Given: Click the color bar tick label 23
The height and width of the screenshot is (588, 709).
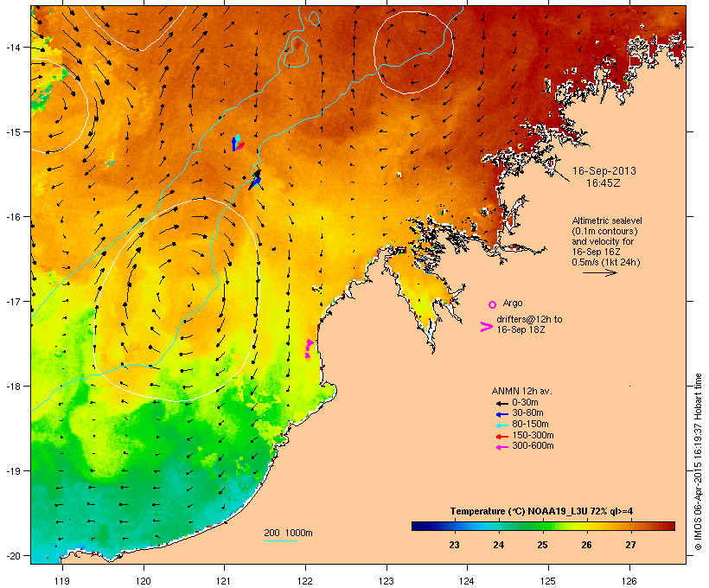Looking at the screenshot, I should (x=454, y=545).
